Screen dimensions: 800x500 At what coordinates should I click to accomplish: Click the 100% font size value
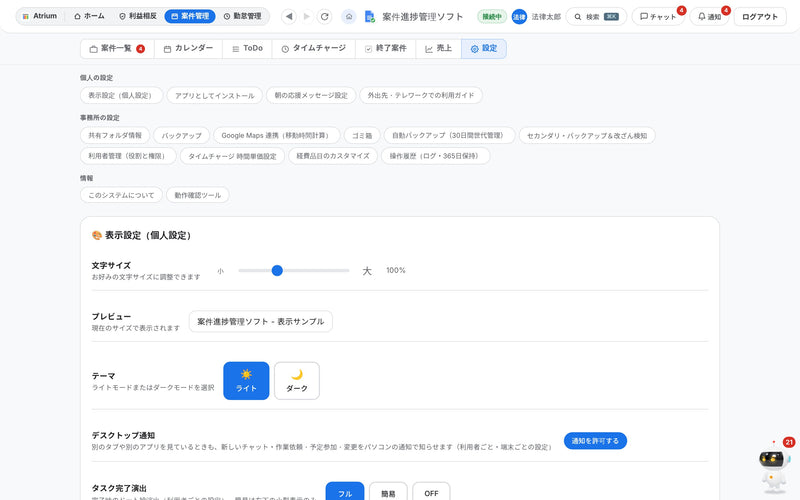[396, 270]
